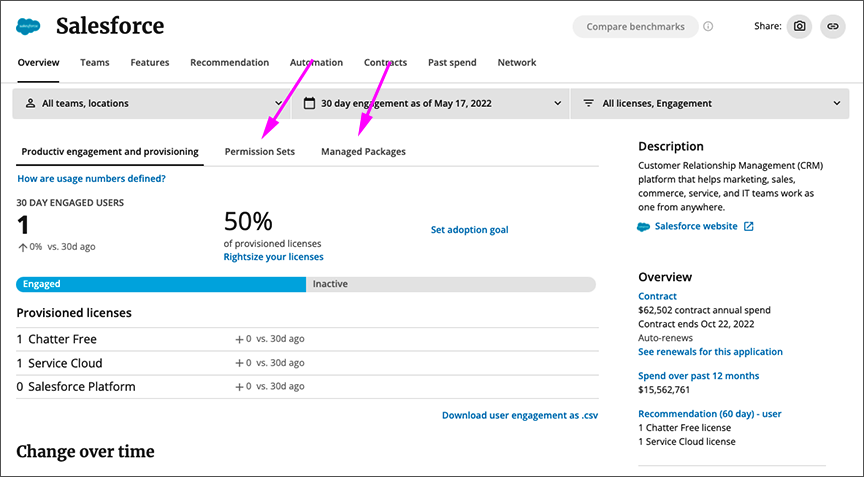Image resolution: width=864 pixels, height=477 pixels.
Task: Click the calendar icon in the date filter
Action: click(x=310, y=103)
